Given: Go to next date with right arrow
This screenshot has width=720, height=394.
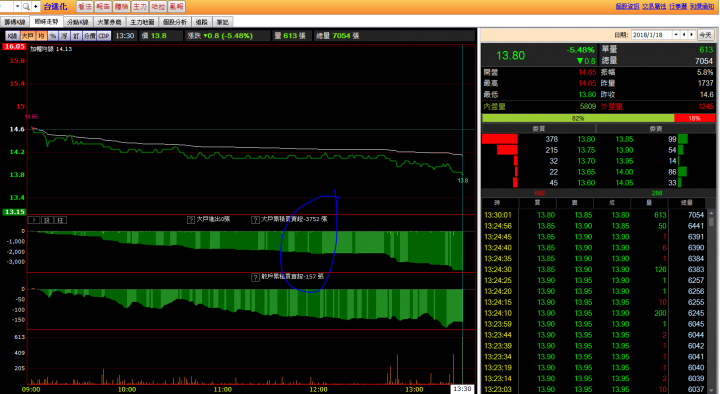Looking at the screenshot, I should click(692, 35).
